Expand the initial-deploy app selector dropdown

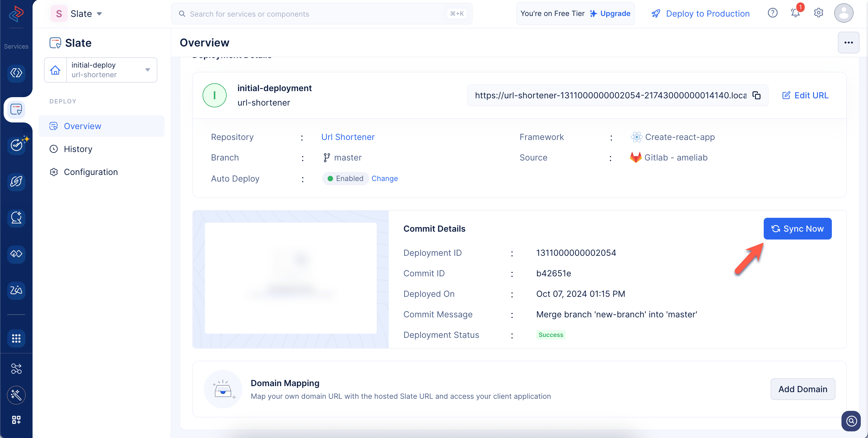point(148,70)
